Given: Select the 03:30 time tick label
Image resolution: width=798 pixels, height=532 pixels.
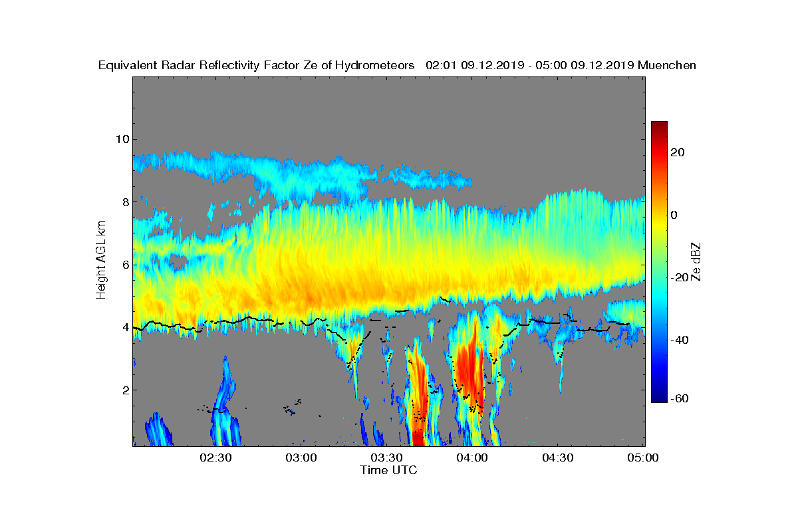Looking at the screenshot, I should coord(386,458).
